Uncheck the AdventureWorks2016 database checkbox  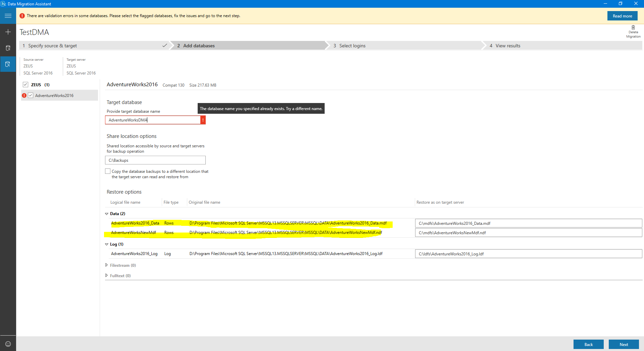click(31, 96)
